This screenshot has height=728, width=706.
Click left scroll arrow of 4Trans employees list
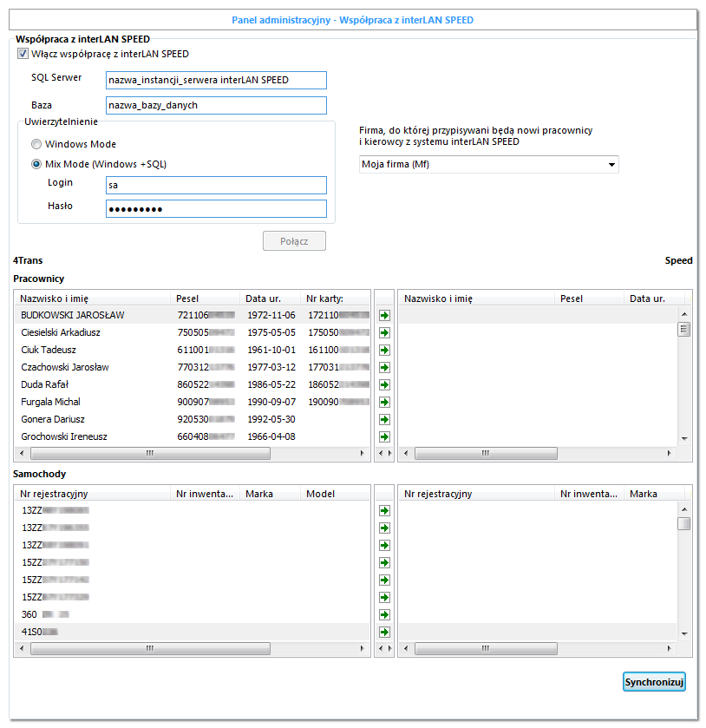click(x=22, y=453)
